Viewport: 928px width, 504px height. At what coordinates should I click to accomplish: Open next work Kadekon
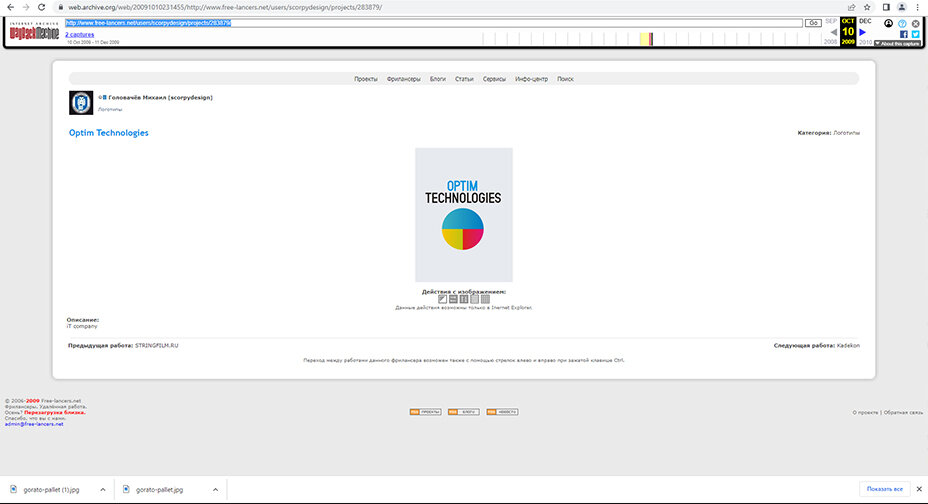848,345
